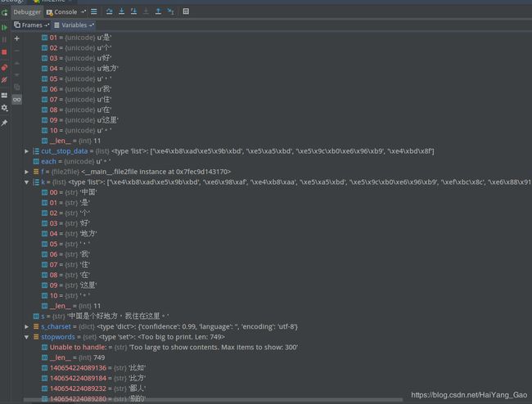Expand the f file2file instance
Screen dimensions: 532x404
click(26, 172)
